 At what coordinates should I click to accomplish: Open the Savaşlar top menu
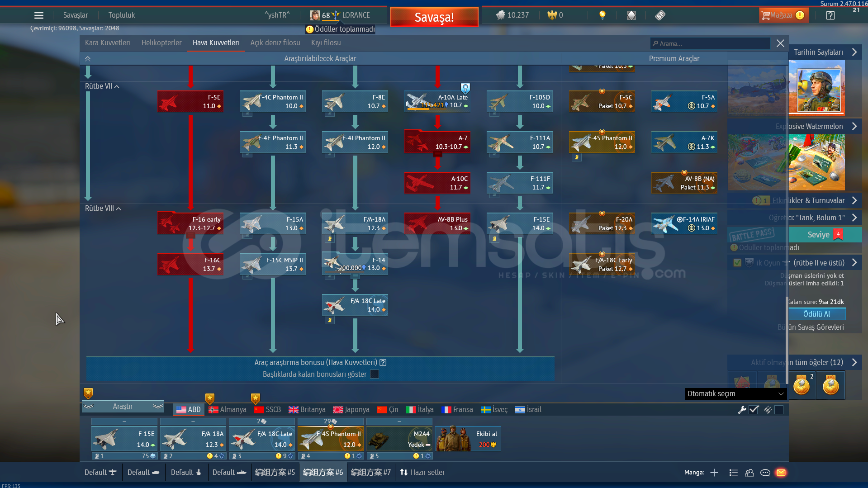point(76,15)
